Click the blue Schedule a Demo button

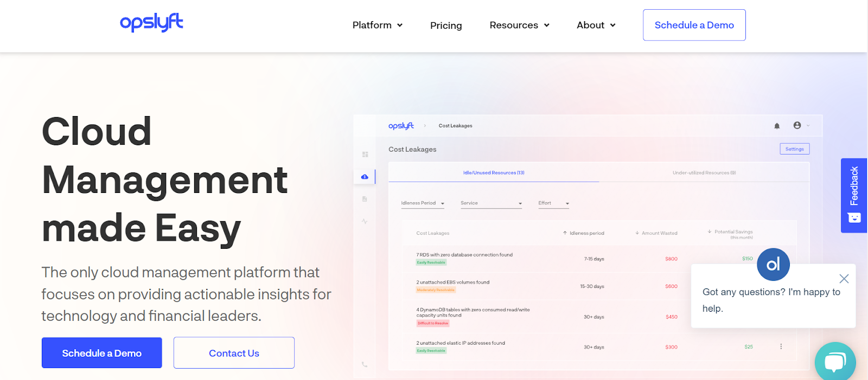click(x=102, y=353)
